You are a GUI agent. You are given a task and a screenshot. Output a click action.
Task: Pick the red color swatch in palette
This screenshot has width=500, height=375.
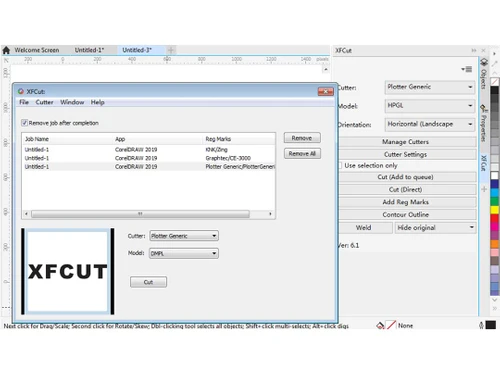pyautogui.click(x=495, y=219)
